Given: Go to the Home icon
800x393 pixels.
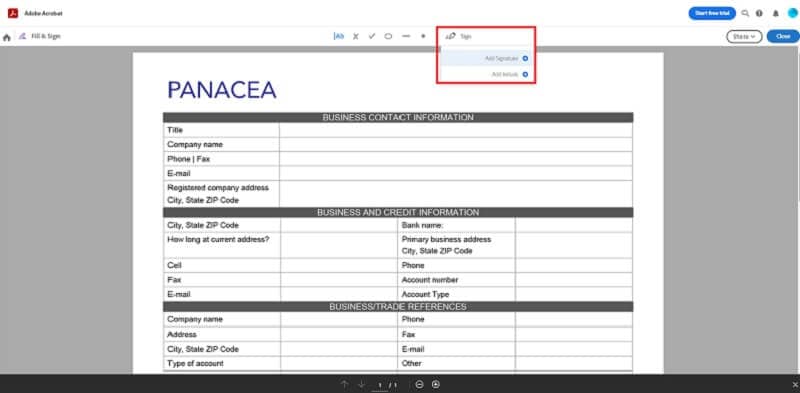Looking at the screenshot, I should (7, 37).
